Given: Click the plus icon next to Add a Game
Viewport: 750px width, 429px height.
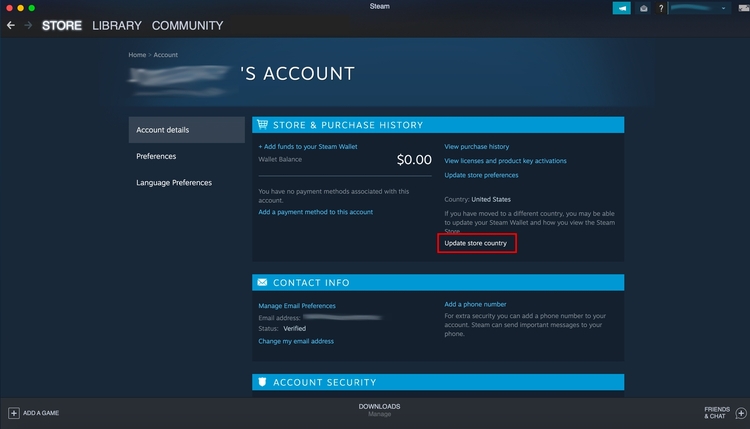Looking at the screenshot, I should 14,413.
